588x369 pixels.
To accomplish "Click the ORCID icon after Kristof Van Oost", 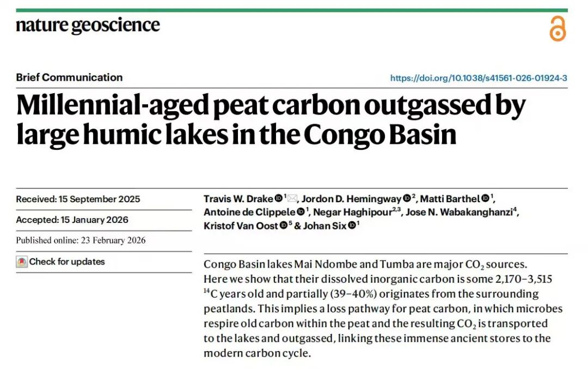I will click(x=283, y=226).
